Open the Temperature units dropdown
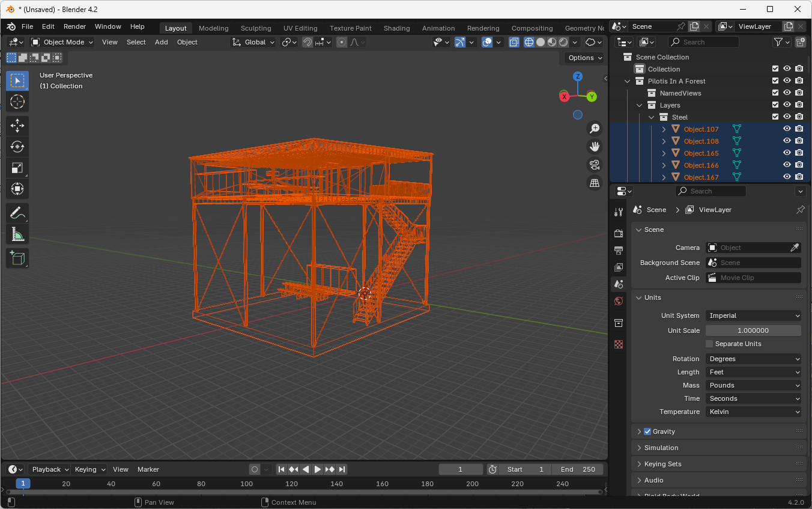The width and height of the screenshot is (812, 509). click(x=753, y=412)
